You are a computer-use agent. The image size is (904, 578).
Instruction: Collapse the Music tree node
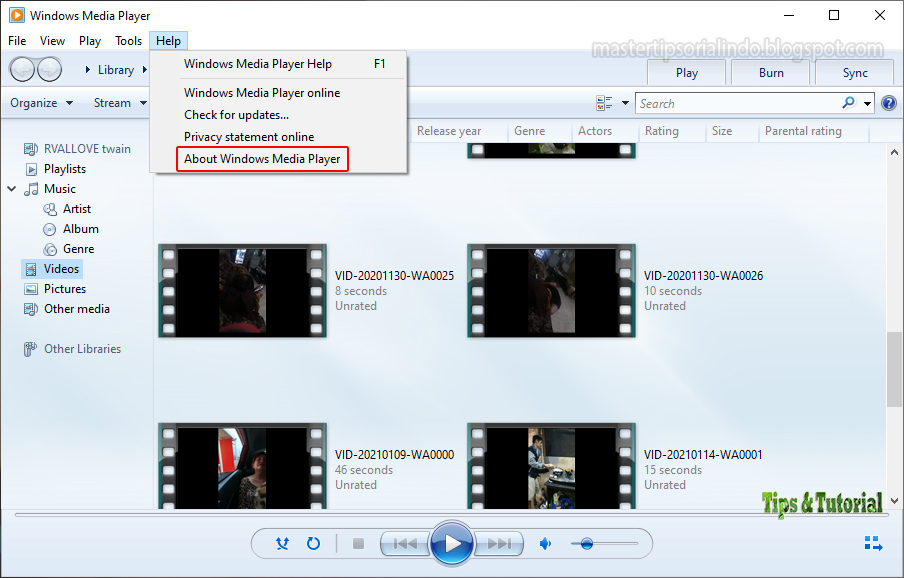[11, 189]
